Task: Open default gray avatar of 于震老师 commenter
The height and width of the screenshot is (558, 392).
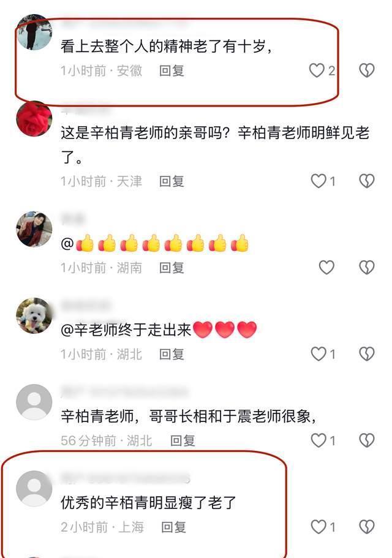Action: click(34, 402)
